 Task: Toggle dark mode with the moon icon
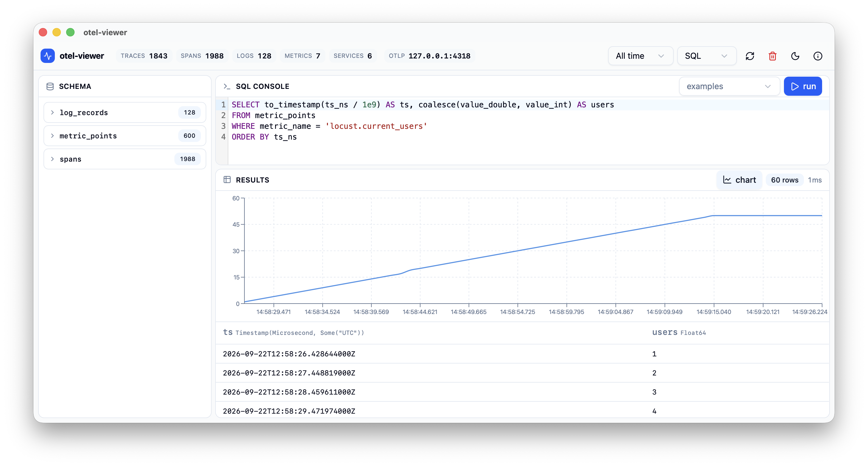795,56
